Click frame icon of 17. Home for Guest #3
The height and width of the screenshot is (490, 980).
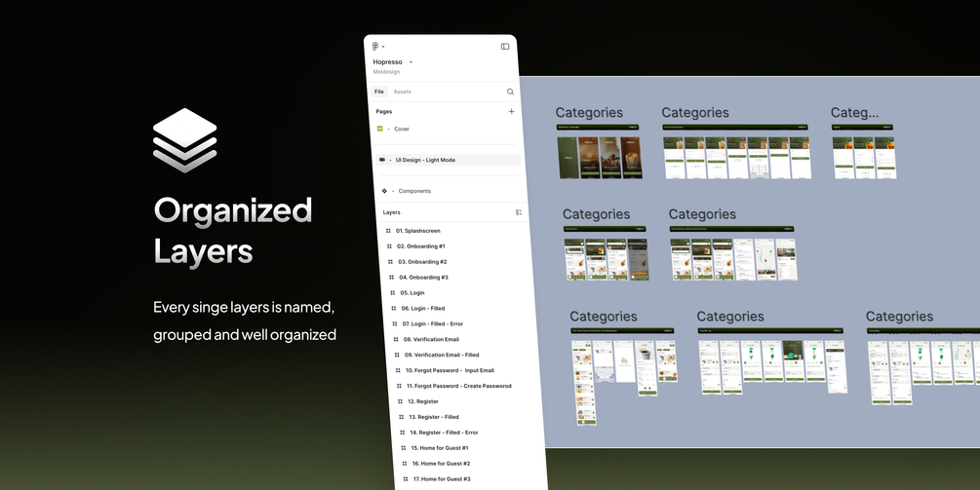point(407,479)
